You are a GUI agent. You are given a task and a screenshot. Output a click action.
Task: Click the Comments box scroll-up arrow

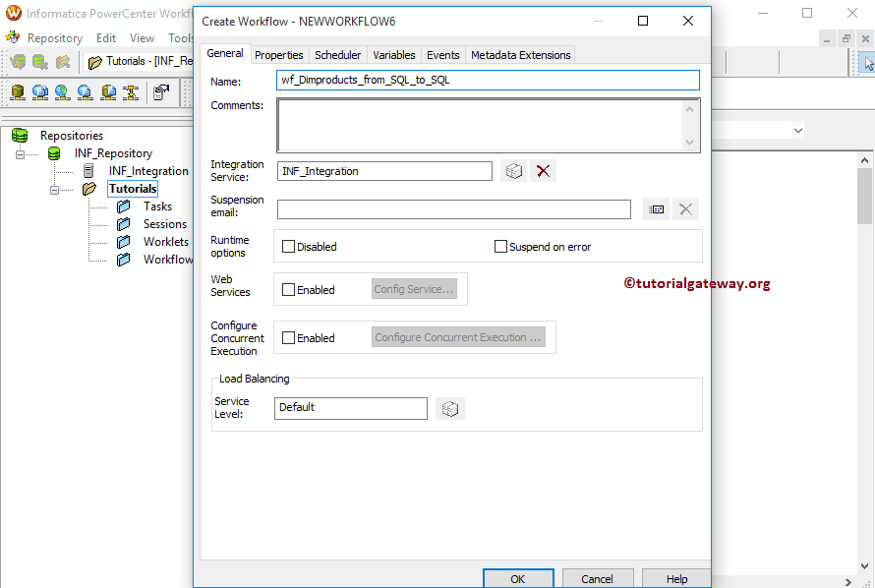click(x=690, y=109)
